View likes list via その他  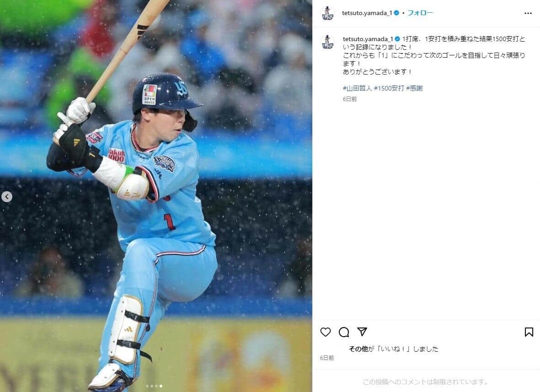358,349
